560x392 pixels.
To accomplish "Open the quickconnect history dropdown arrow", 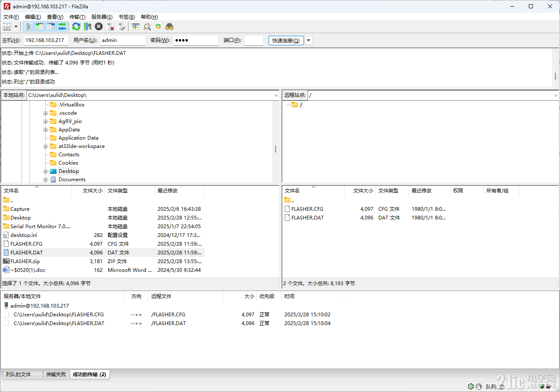I will click(308, 40).
